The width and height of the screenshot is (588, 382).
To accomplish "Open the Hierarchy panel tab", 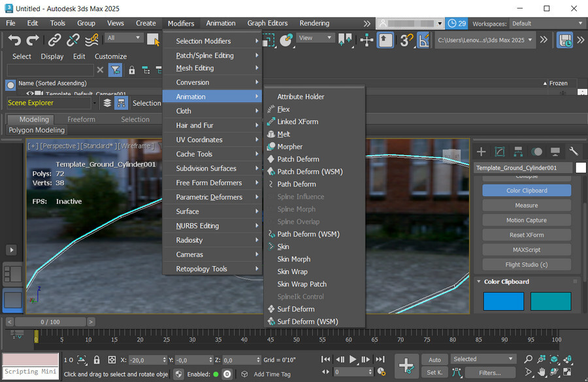I will click(x=518, y=151).
